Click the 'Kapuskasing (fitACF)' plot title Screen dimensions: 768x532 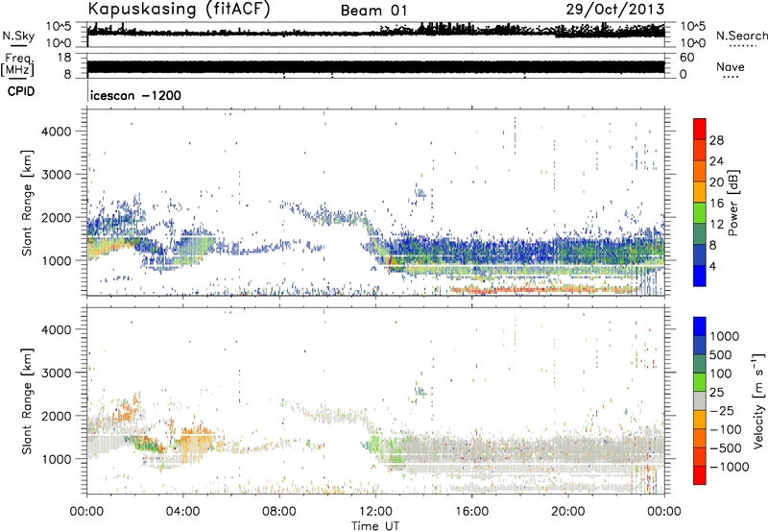(179, 9)
